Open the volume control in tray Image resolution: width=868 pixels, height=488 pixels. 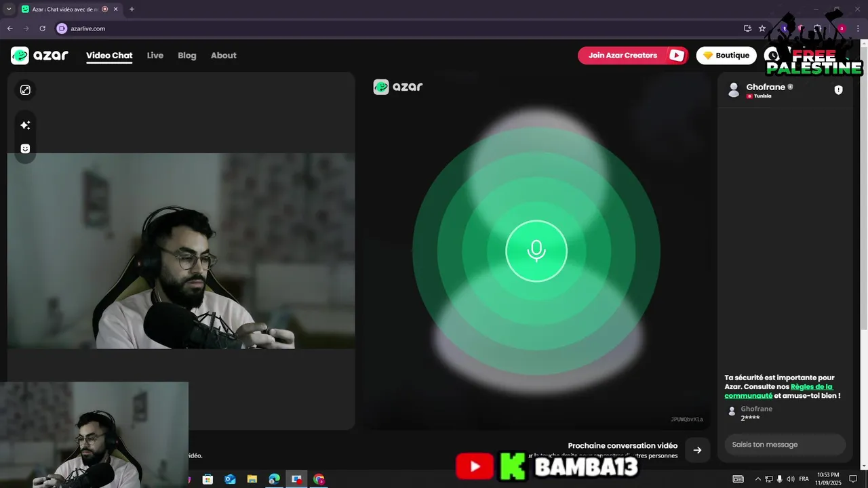(790, 479)
